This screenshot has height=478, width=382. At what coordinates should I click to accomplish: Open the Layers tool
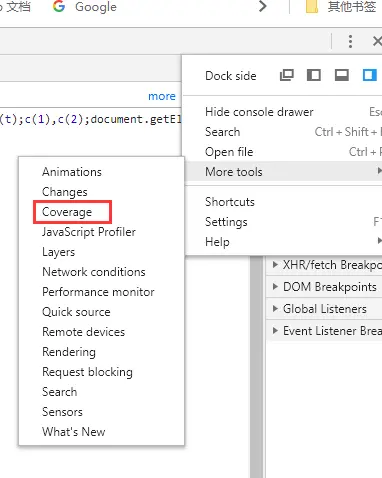tap(102, 252)
